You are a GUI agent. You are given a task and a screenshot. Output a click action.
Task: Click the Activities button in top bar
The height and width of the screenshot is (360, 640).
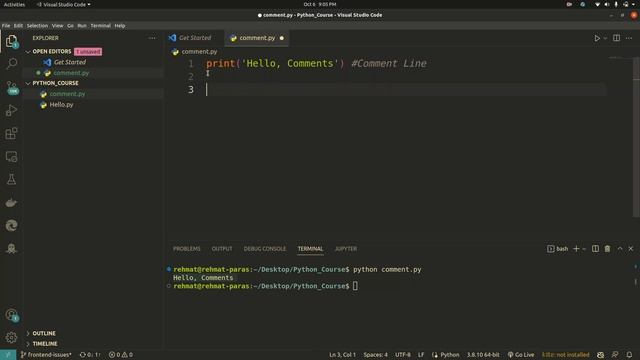[14, 4]
